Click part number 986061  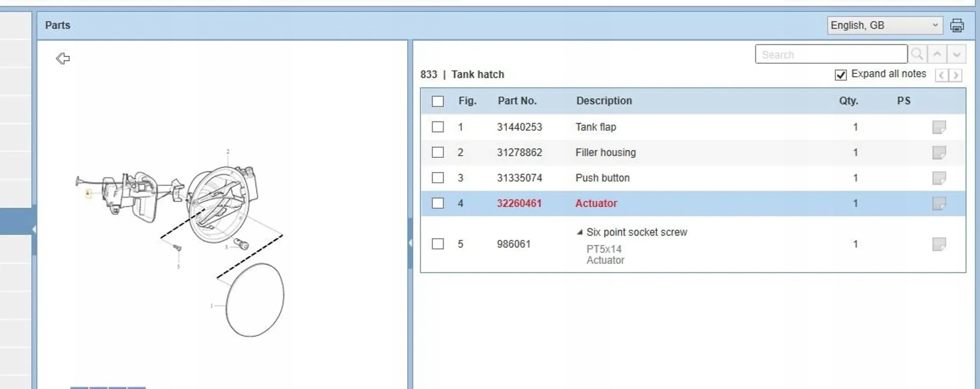coord(514,244)
